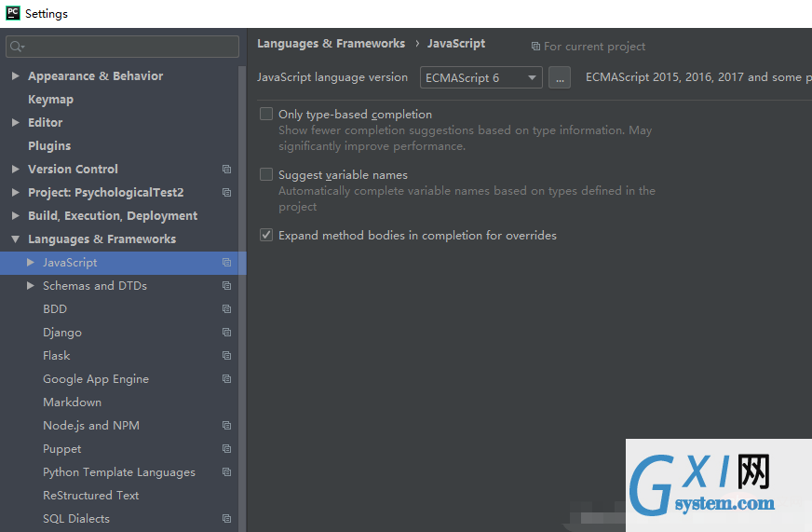Viewport: 812px width, 532px height.
Task: Click the JavaScript breadcrumb heading
Action: 456,44
